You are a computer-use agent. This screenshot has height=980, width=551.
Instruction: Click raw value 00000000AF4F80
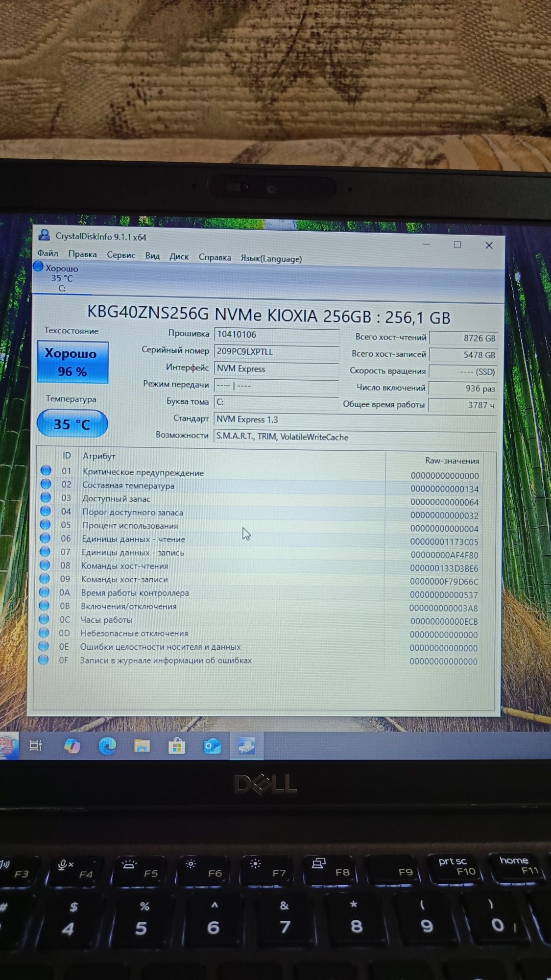(444, 555)
